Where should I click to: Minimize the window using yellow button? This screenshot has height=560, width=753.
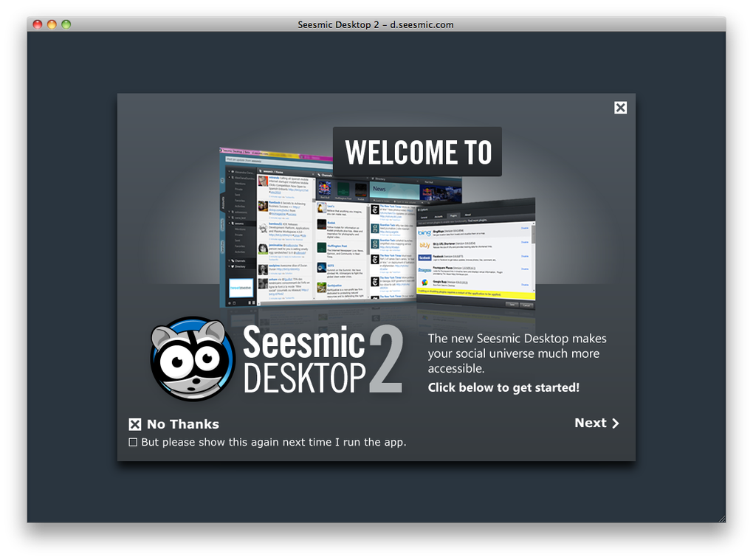(x=52, y=24)
